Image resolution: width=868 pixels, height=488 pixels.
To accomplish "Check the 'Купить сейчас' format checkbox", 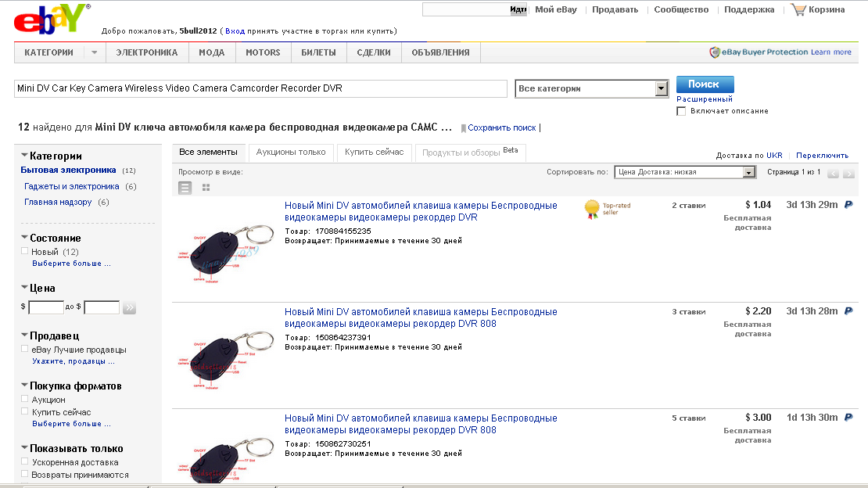I will [x=24, y=411].
